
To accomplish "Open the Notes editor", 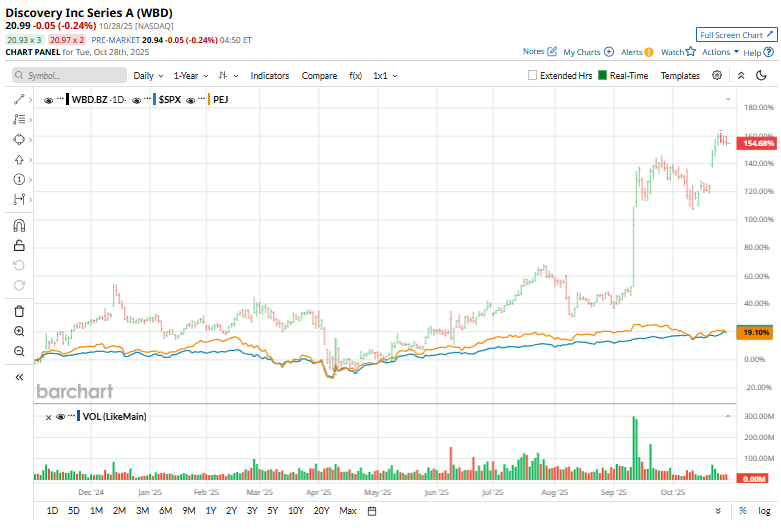I will point(540,51).
